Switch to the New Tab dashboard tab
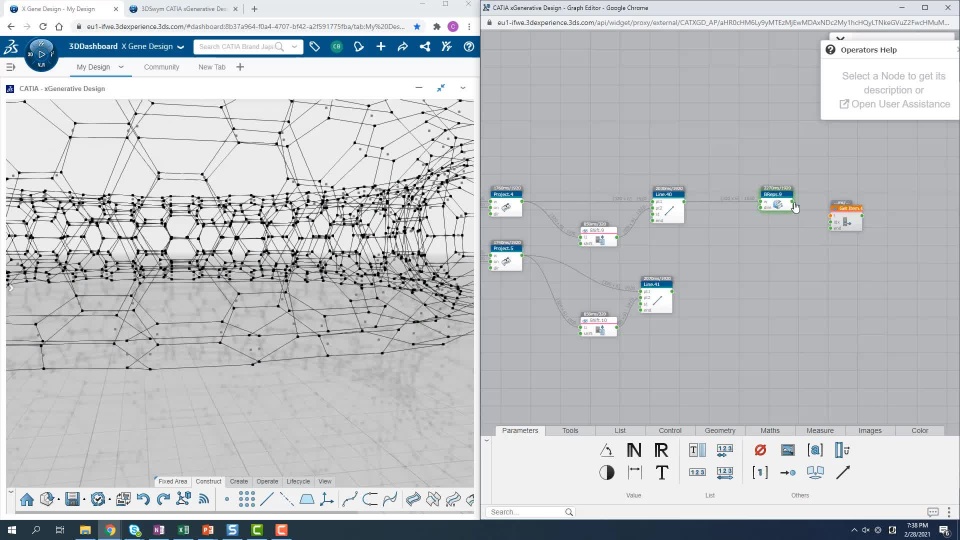 pyautogui.click(x=212, y=67)
